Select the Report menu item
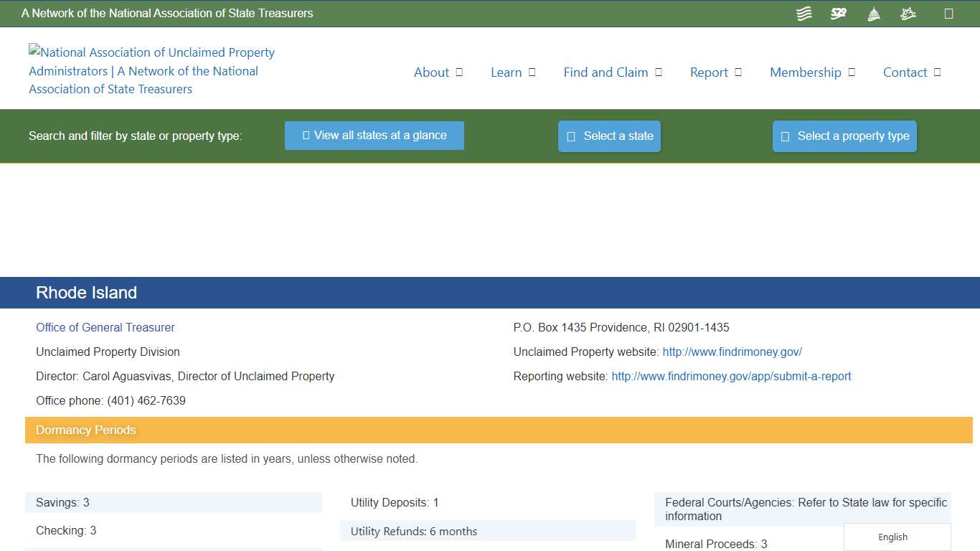 pos(716,72)
